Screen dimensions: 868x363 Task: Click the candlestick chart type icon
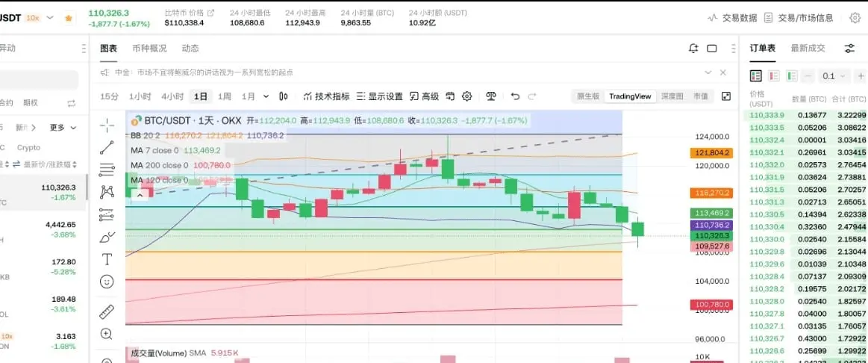click(x=284, y=96)
